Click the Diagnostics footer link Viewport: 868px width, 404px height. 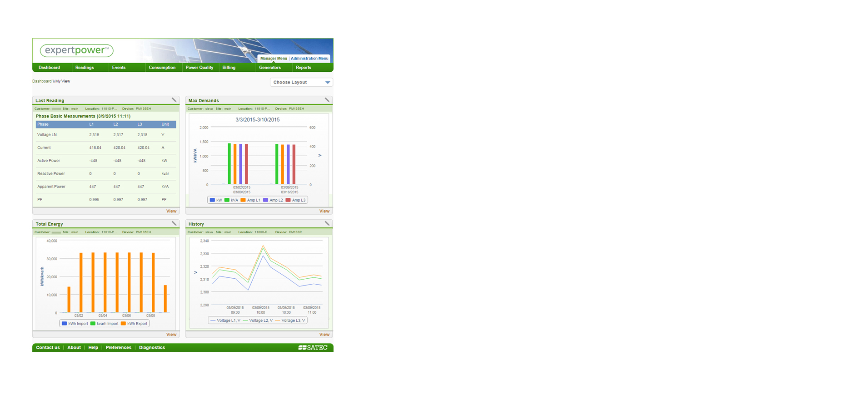152,348
